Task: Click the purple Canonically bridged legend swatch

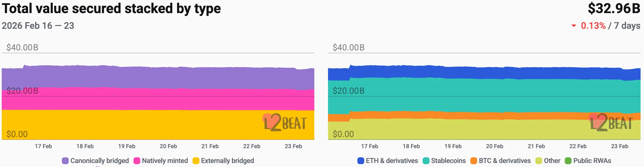Action: [65, 161]
